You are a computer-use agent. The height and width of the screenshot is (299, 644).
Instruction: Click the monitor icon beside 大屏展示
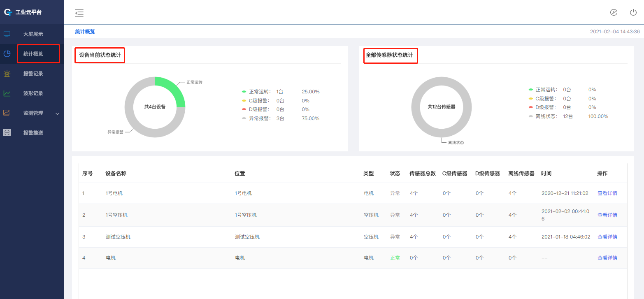pos(7,34)
